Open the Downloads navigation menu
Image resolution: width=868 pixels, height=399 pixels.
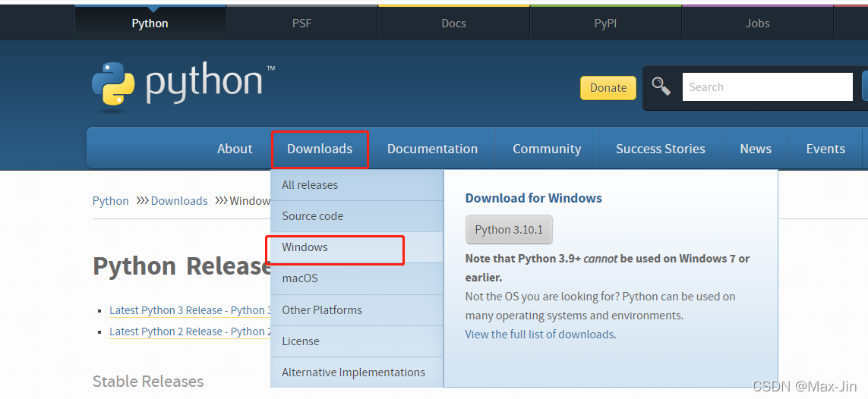[320, 149]
